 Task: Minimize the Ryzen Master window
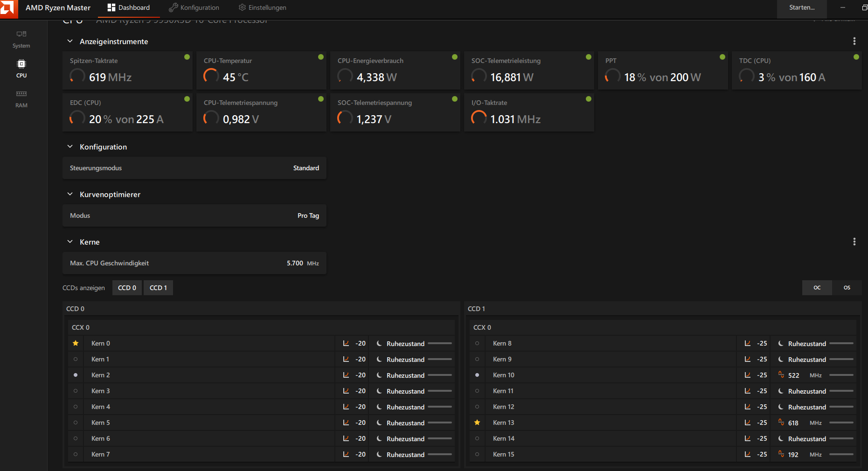[843, 8]
